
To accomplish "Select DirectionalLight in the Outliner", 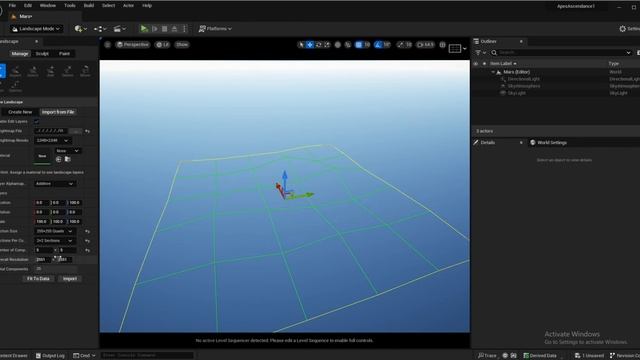I will pos(523,79).
